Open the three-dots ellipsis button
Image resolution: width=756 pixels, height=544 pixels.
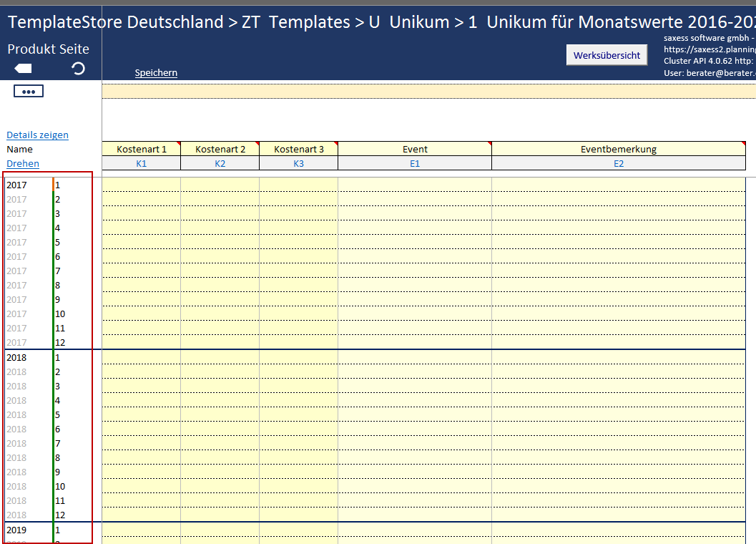tap(29, 91)
